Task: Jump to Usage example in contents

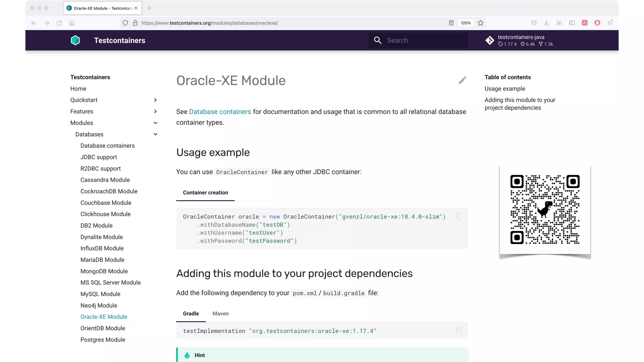Action: tap(505, 89)
